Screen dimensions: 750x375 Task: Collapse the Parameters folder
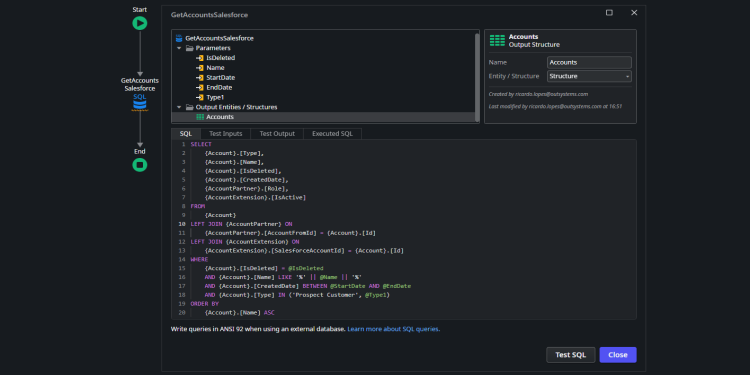pyautogui.click(x=179, y=48)
